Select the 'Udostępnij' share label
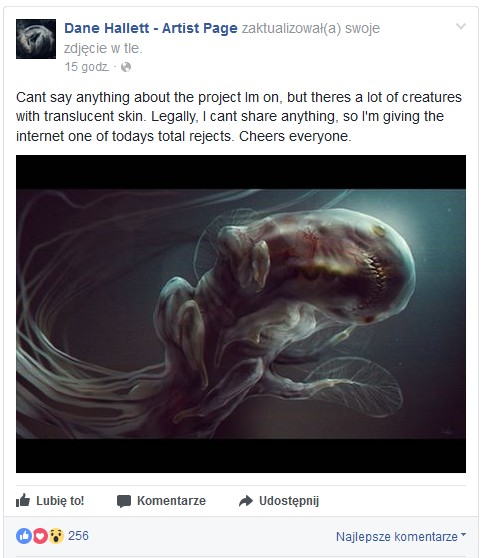This screenshot has width=487, height=558. click(289, 501)
